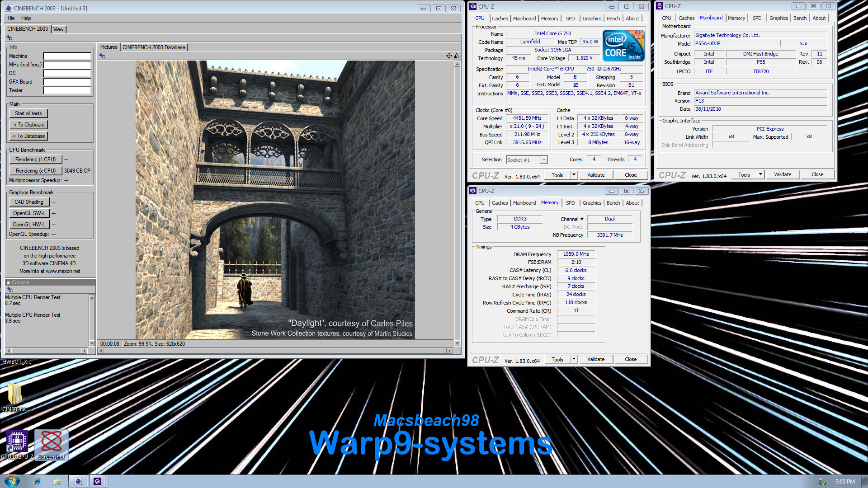The width and height of the screenshot is (868, 488).
Task: Click the 1059.9 MHz DRAM Frequency value
Action: pyautogui.click(x=576, y=254)
